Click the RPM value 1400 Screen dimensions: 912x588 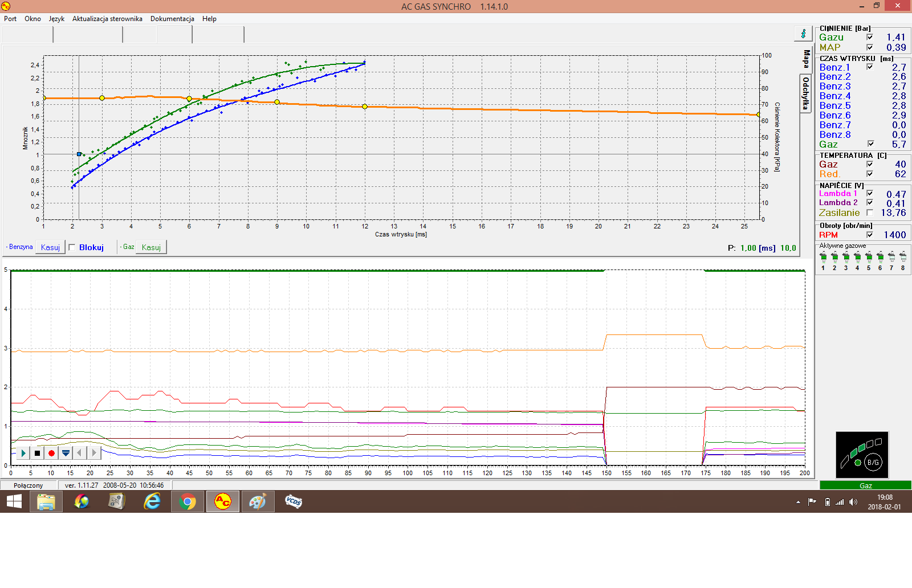tap(894, 235)
